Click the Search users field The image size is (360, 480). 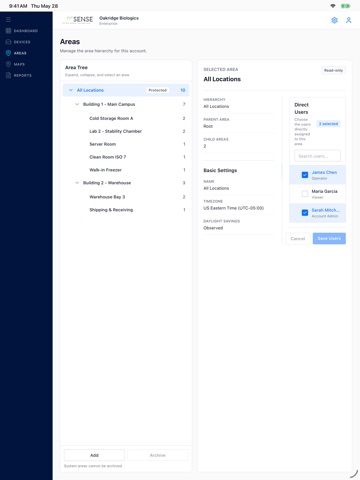[x=317, y=156]
